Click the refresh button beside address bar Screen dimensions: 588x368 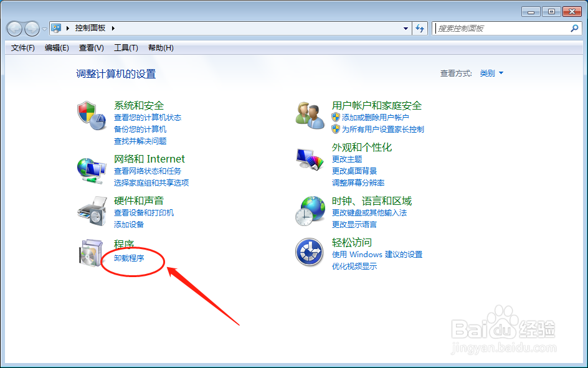click(420, 28)
